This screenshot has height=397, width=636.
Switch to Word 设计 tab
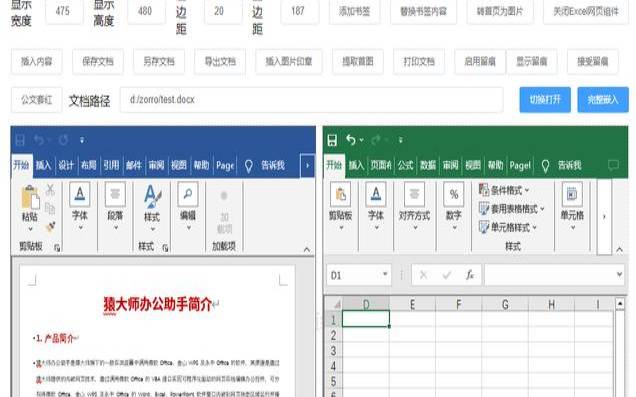pos(66,165)
